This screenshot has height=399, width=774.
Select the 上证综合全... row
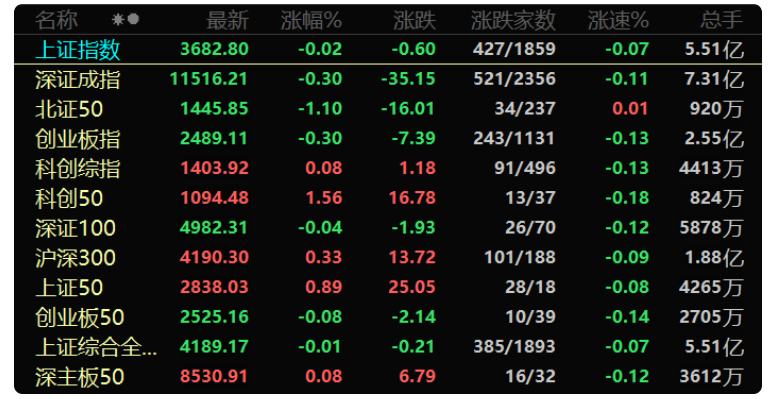(387, 347)
